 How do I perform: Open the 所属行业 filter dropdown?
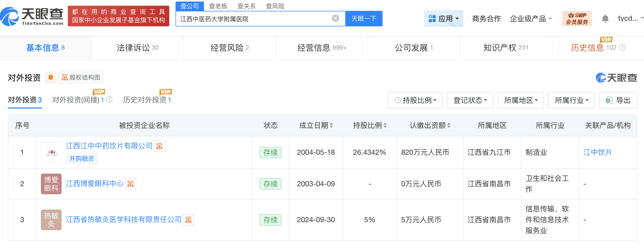tap(572, 100)
